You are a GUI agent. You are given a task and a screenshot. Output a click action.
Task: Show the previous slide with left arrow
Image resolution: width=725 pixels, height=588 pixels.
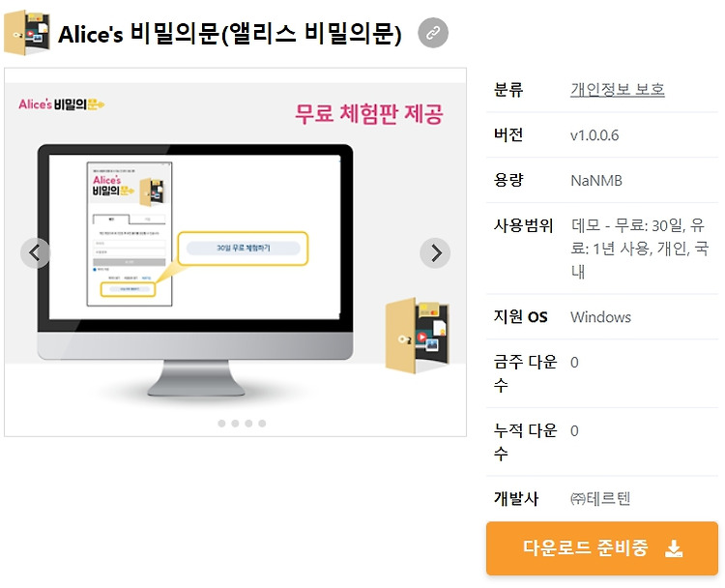[x=35, y=253]
